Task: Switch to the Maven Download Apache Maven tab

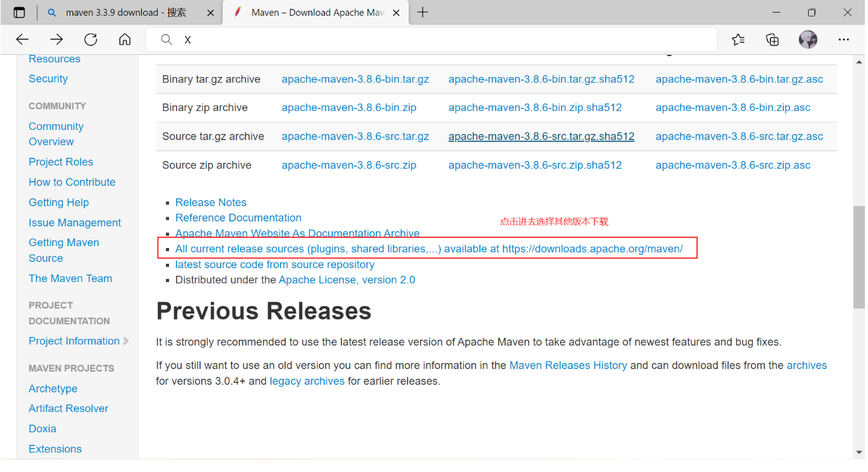Action: 317,13
